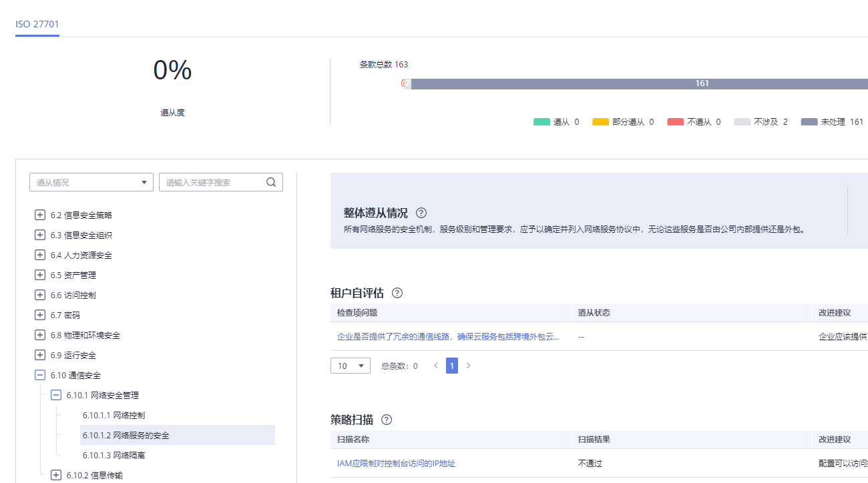Go to next page arrow

point(468,366)
